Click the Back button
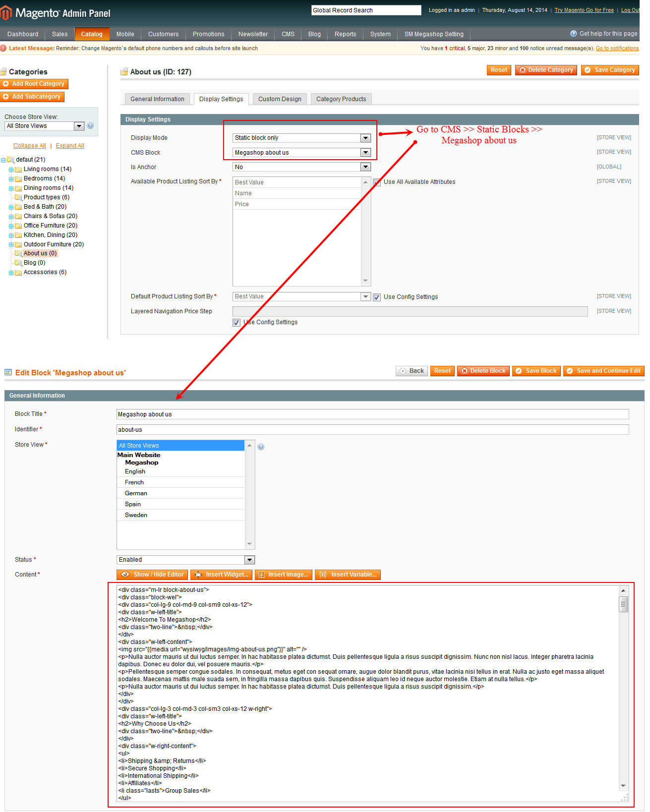This screenshot has width=650, height=812. 412,371
